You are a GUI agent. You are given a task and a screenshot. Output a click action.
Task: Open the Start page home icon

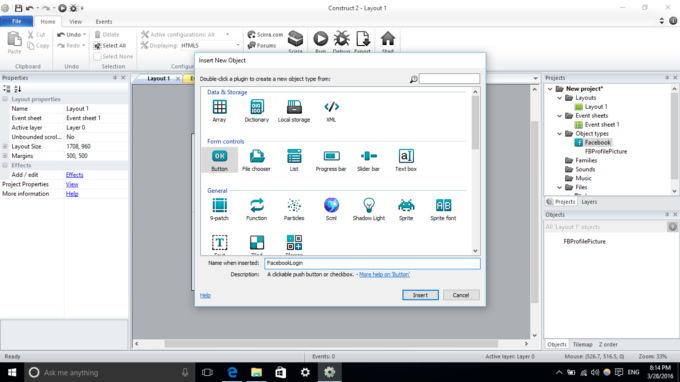point(388,39)
